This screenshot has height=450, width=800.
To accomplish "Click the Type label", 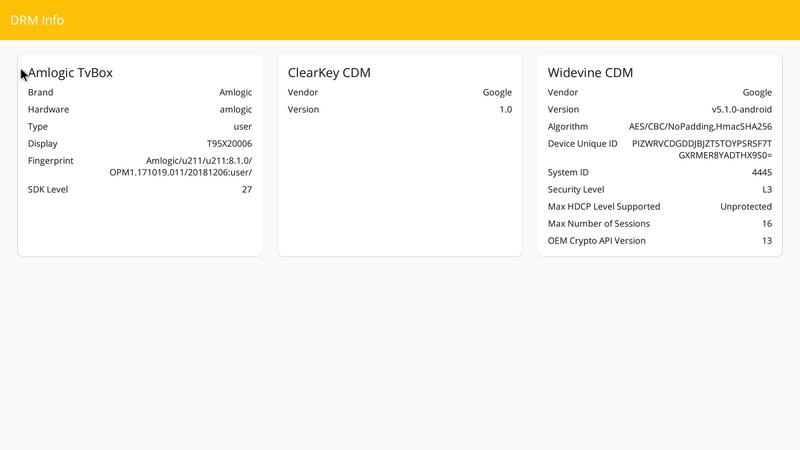I will (x=38, y=127).
